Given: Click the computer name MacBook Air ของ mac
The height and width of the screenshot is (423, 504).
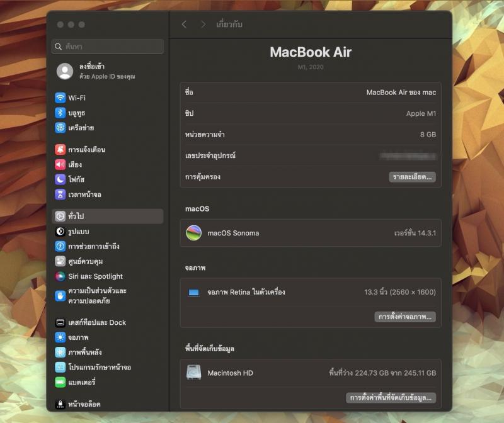Looking at the screenshot, I should tap(401, 93).
